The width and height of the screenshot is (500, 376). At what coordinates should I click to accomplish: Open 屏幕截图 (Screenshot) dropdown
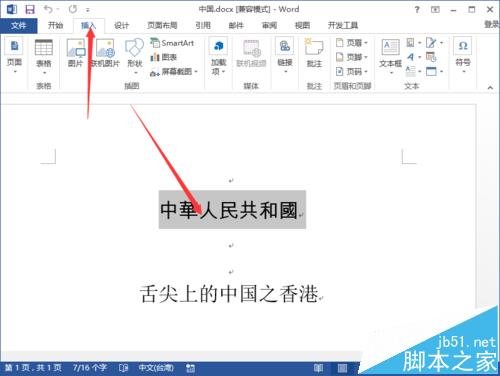coord(174,72)
